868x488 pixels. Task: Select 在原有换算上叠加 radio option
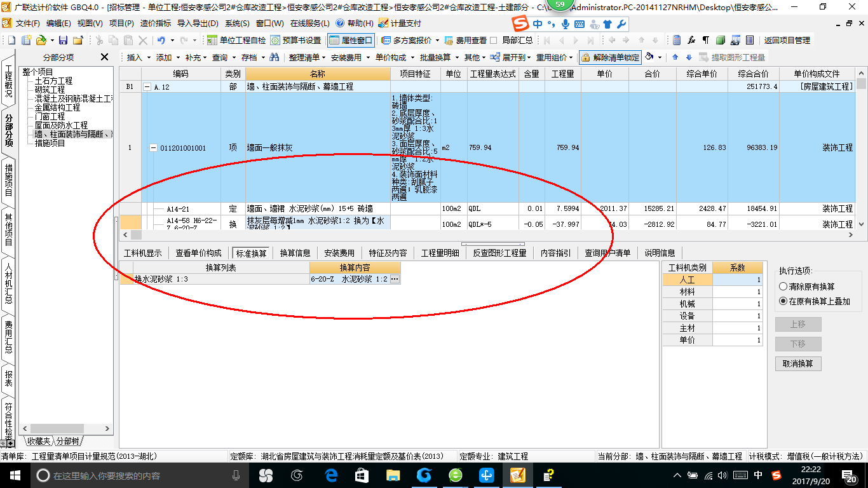pos(783,301)
